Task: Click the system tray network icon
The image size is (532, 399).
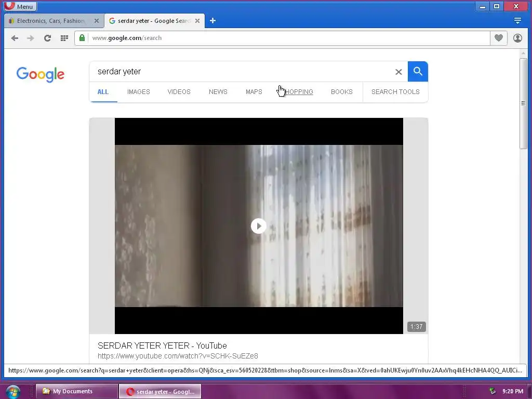Action: point(493,391)
